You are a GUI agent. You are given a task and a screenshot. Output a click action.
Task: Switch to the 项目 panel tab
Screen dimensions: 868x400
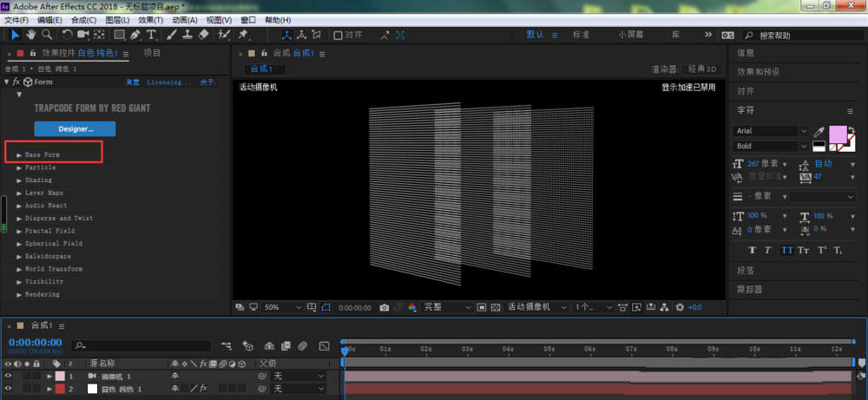pyautogui.click(x=152, y=53)
